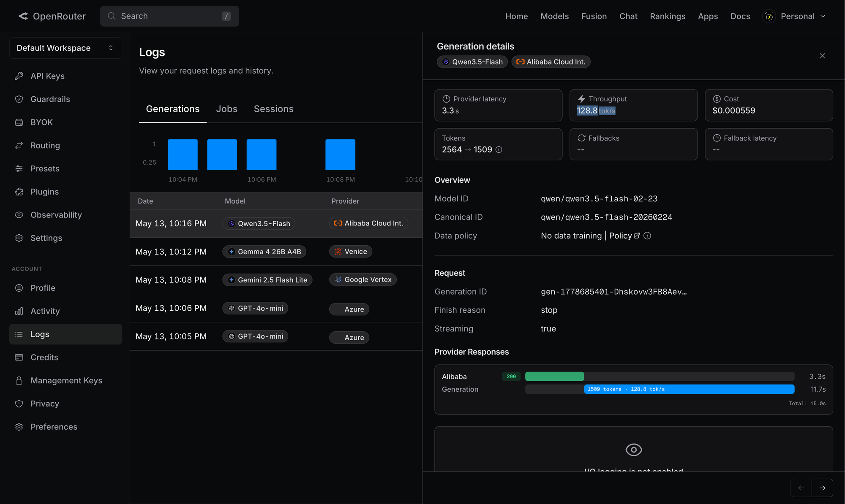Click the search magnifier icon
This screenshot has height=504, width=845.
click(x=112, y=16)
